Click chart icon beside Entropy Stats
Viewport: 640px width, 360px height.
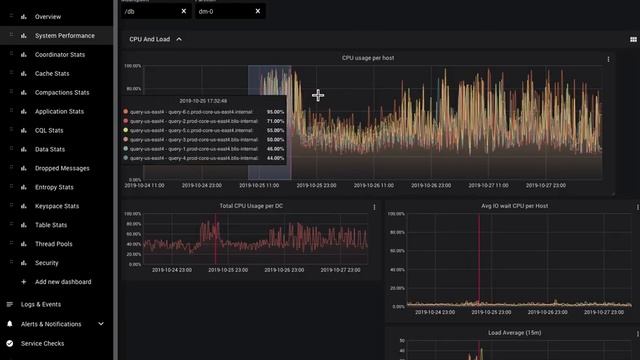click(24, 187)
